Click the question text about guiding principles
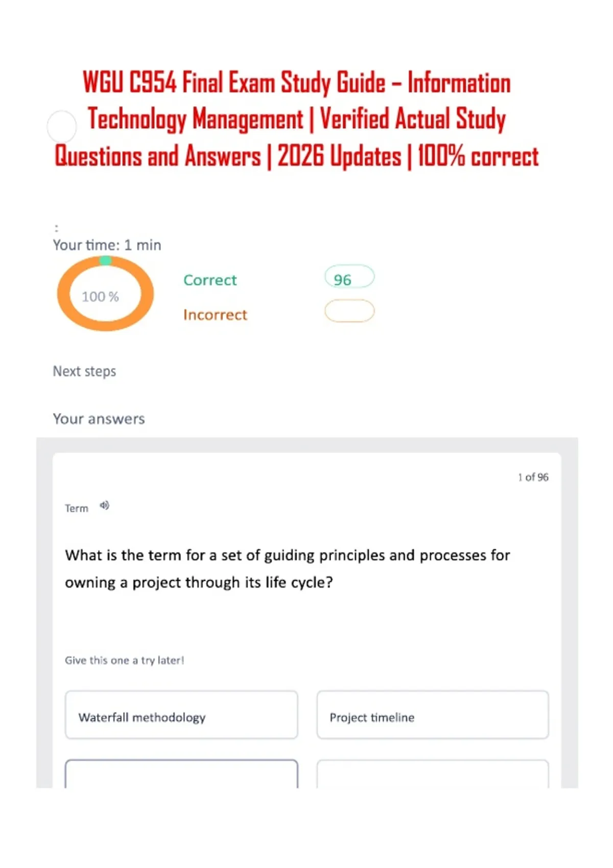Image resolution: width=613 pixels, height=868 pixels. coord(287,568)
